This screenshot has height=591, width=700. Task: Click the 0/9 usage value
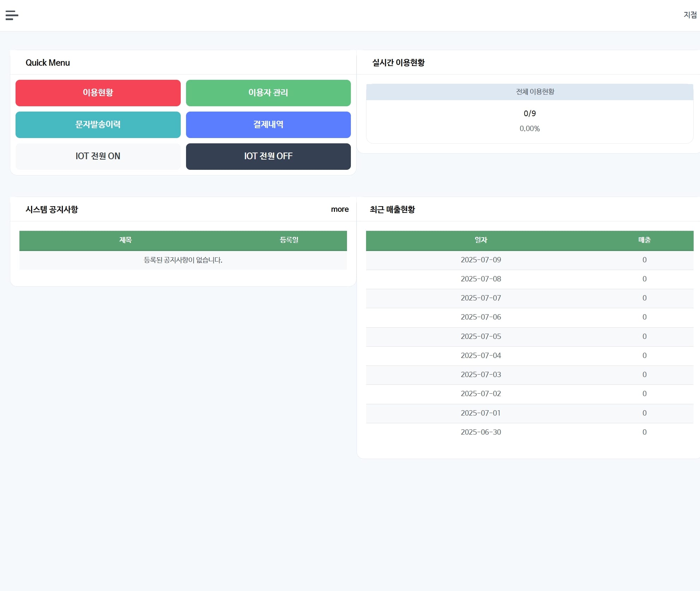click(x=530, y=113)
